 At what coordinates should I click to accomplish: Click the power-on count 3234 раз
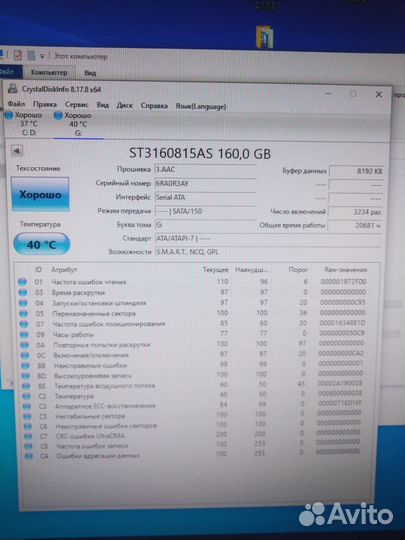tap(355, 212)
